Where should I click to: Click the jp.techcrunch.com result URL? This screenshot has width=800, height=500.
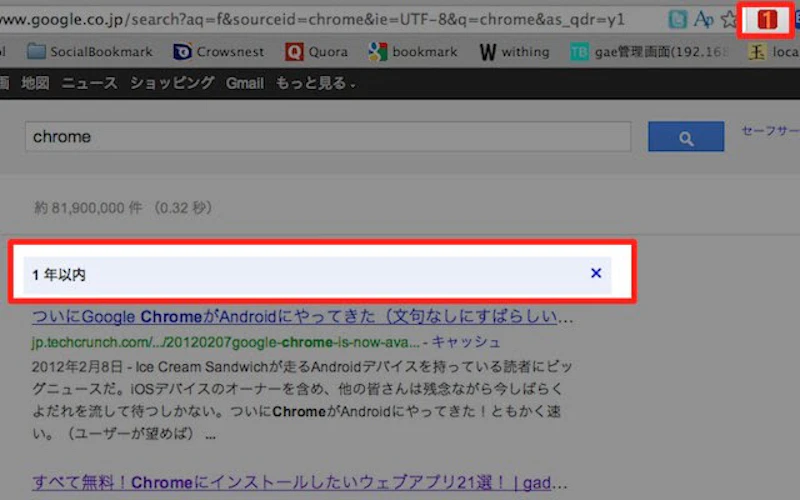(x=226, y=342)
